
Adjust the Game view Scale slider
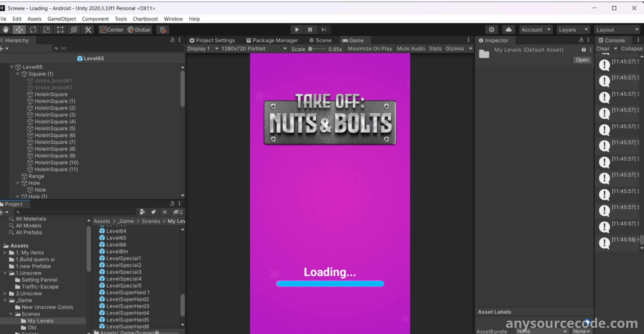point(317,49)
